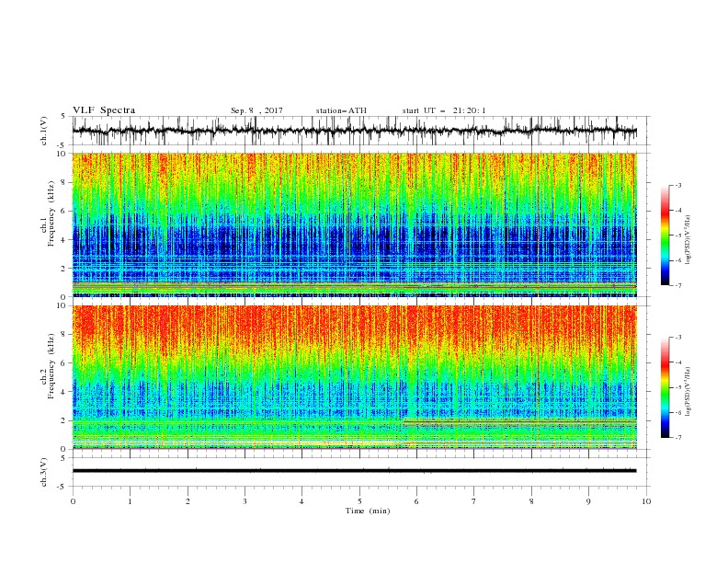Click inside the ch.1 spectrogram panel
The height and width of the screenshot is (563, 728).
click(x=354, y=224)
